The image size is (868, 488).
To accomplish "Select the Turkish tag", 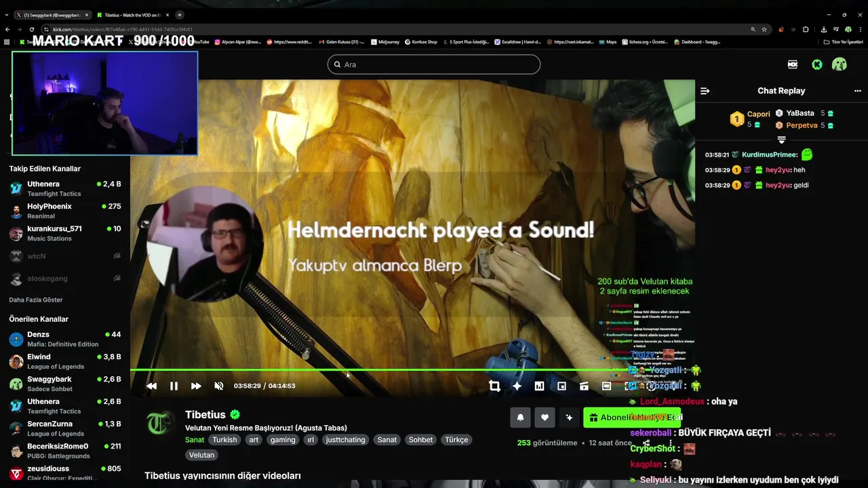I will [224, 439].
